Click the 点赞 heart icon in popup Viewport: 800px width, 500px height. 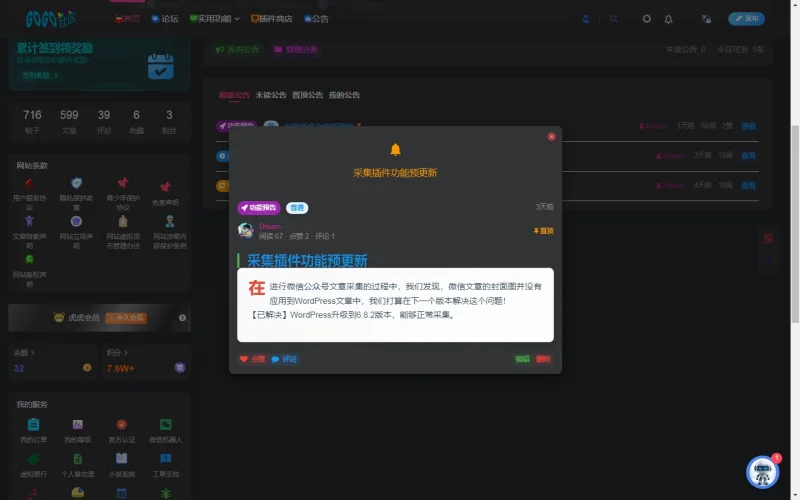click(x=244, y=359)
